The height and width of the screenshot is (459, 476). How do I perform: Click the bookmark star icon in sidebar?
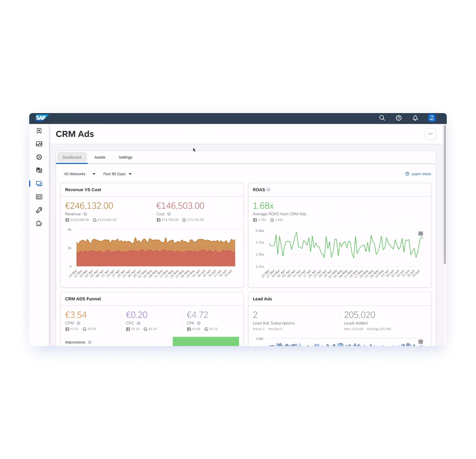point(39,131)
